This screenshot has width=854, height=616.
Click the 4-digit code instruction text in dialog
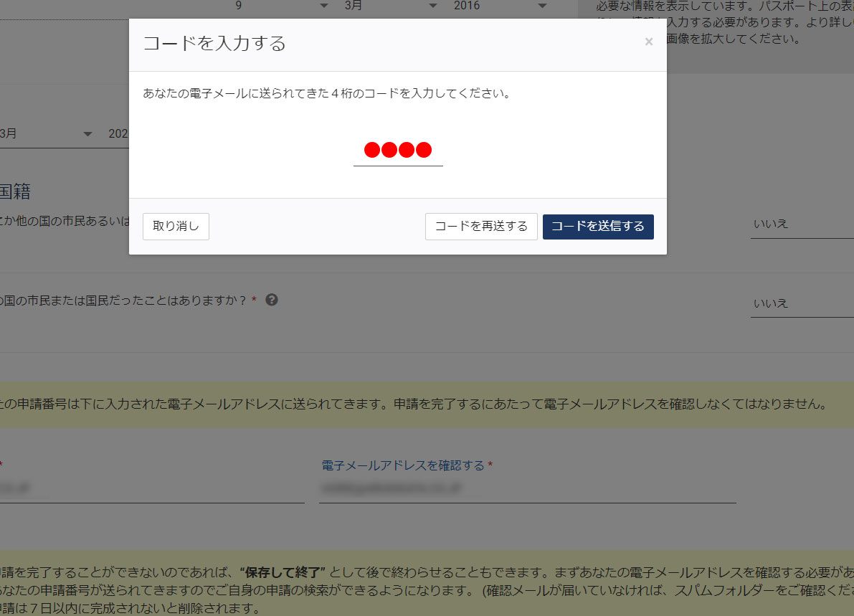[326, 94]
